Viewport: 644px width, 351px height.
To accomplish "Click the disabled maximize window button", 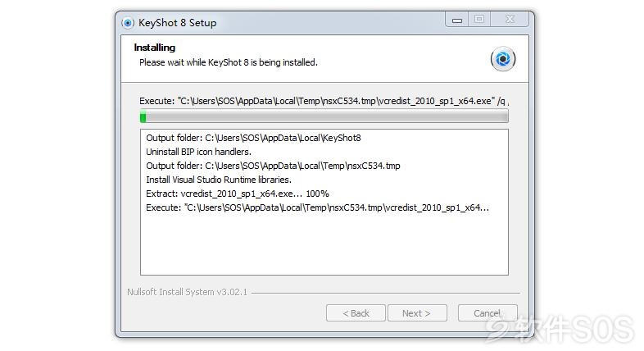I will (478, 20).
